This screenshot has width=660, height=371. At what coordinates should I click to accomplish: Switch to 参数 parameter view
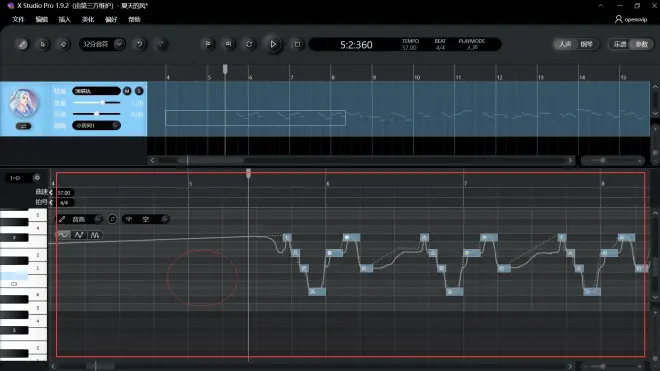(641, 44)
